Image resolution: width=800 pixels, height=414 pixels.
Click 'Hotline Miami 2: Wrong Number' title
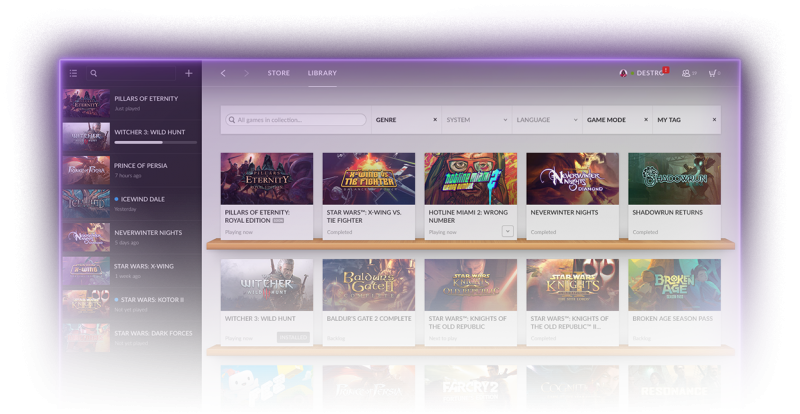coord(468,216)
